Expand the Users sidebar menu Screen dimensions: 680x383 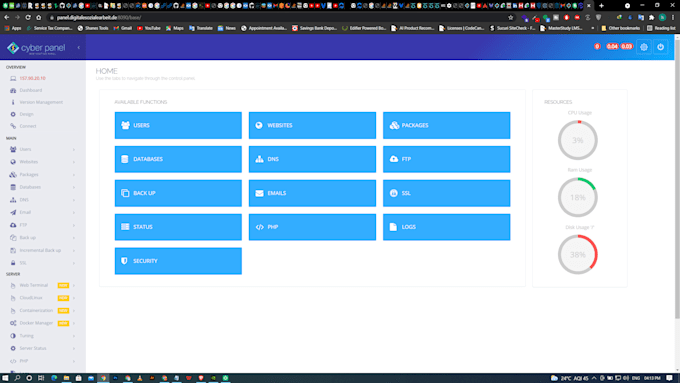tap(42, 149)
